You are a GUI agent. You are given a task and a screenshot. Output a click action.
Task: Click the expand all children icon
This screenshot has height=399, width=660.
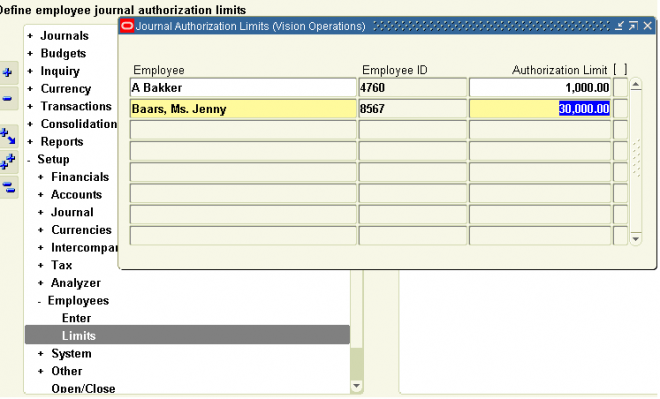8,136
